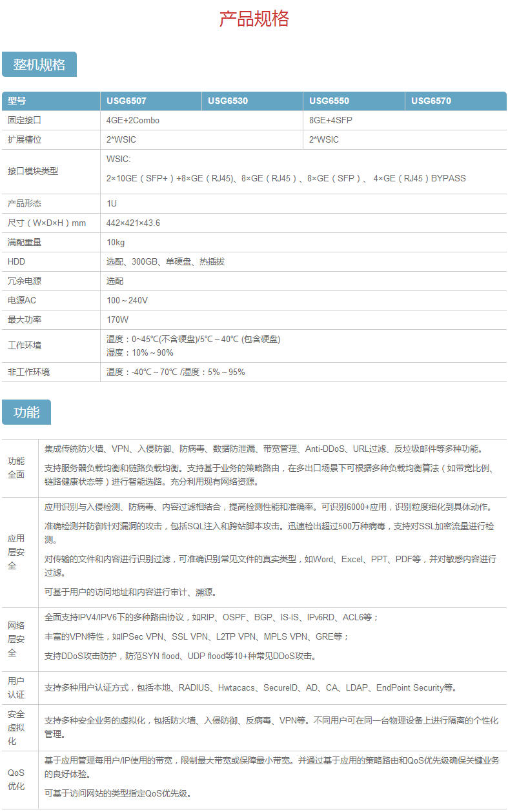Image resolution: width=508 pixels, height=812 pixels.
Task: Click the 准确检测并防御针对漏洞的攻击 paragraph
Action: [270, 533]
